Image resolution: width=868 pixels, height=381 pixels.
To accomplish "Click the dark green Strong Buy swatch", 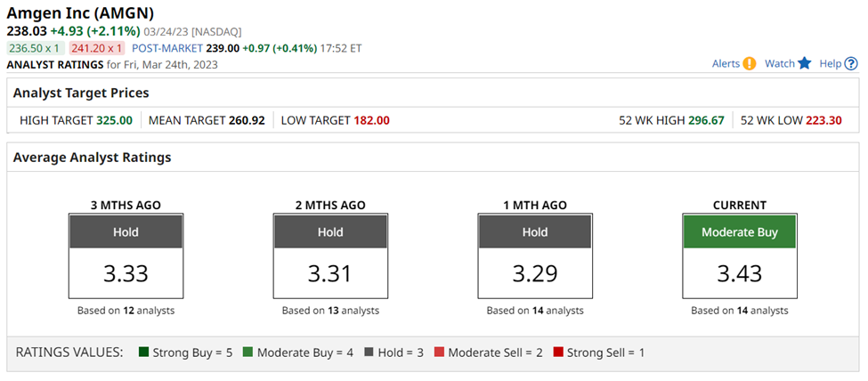I will click(x=143, y=353).
